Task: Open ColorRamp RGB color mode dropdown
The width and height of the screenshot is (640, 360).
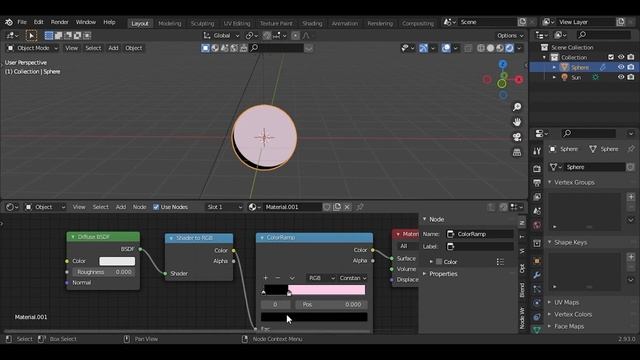Action: tap(321, 278)
